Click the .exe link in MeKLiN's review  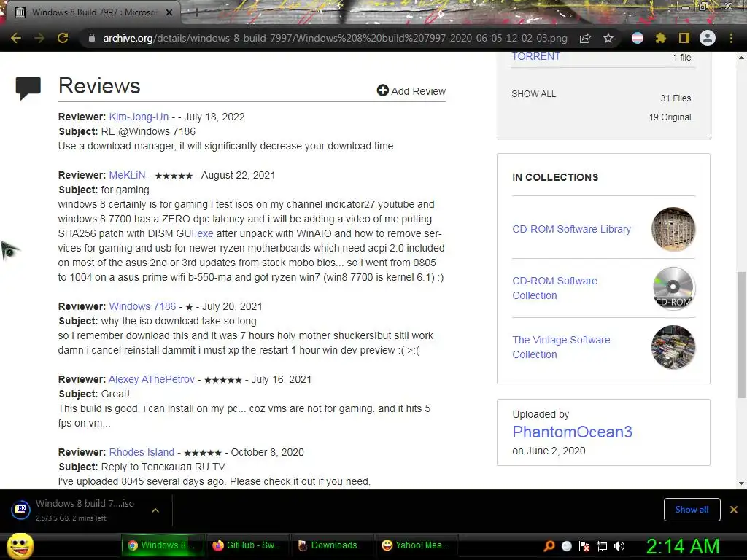tap(204, 233)
